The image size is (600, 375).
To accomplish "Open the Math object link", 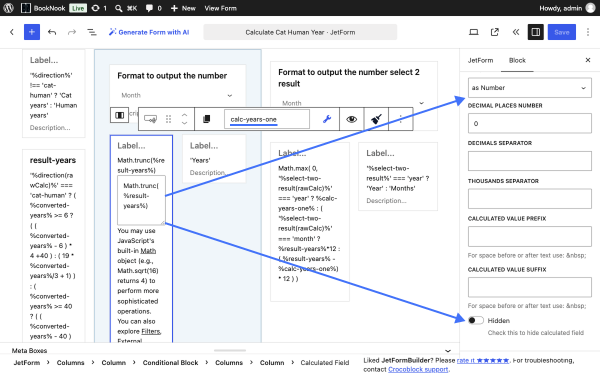I will (148, 251).
